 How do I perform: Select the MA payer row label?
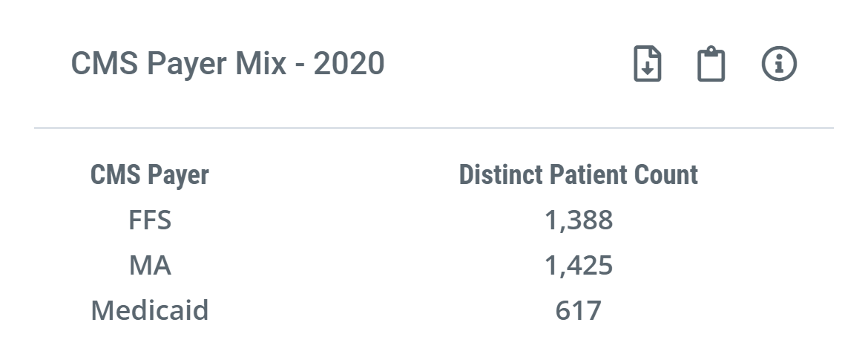coord(150,265)
